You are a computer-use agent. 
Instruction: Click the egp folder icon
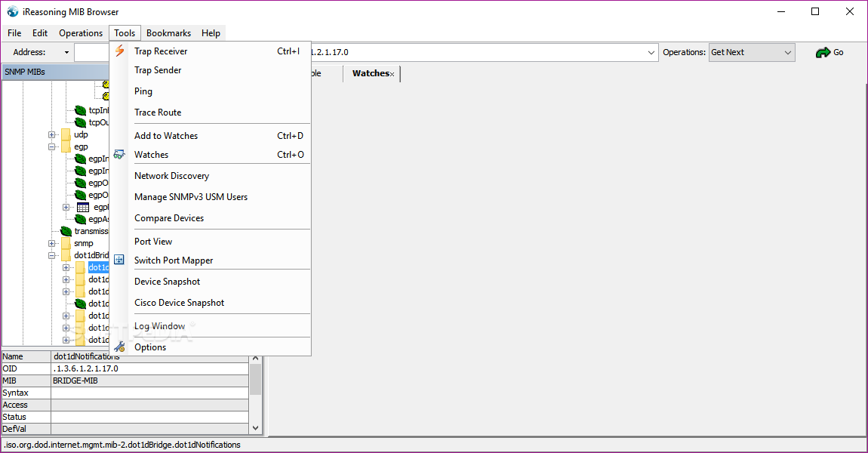(66, 146)
